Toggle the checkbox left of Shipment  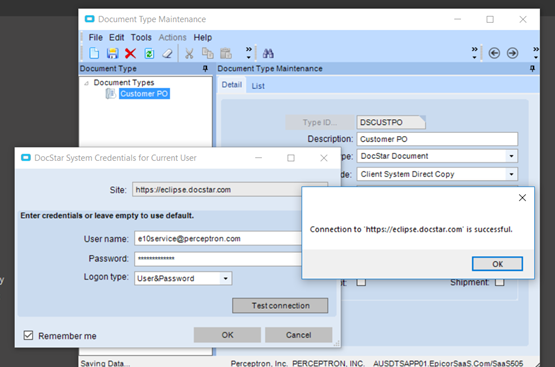coord(361,282)
